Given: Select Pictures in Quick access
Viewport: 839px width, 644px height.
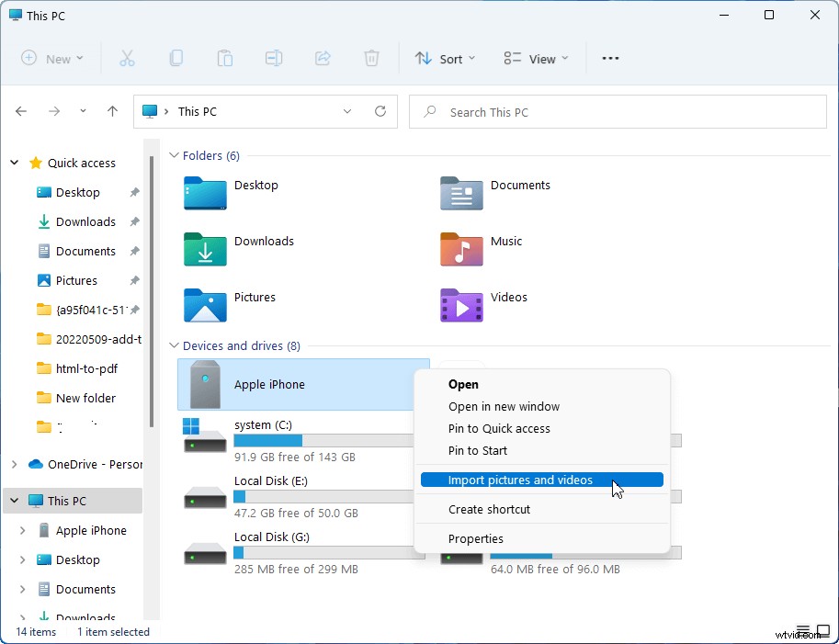Looking at the screenshot, I should pyautogui.click(x=76, y=280).
